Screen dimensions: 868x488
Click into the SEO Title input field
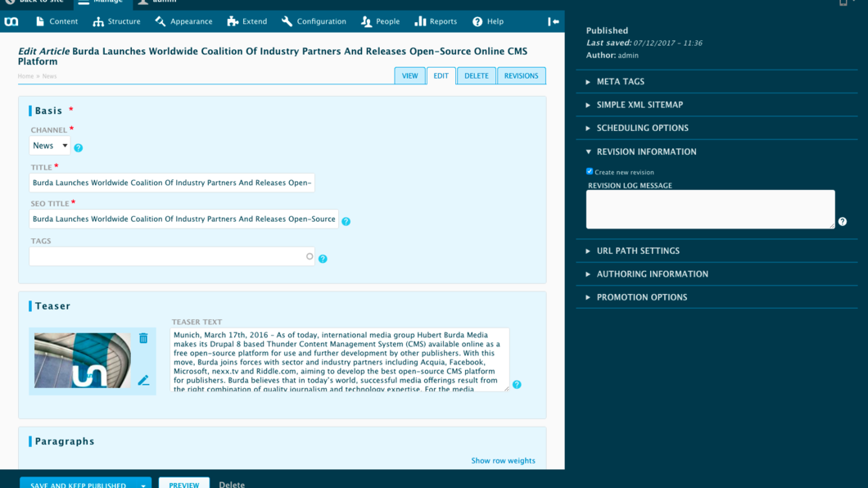point(183,219)
